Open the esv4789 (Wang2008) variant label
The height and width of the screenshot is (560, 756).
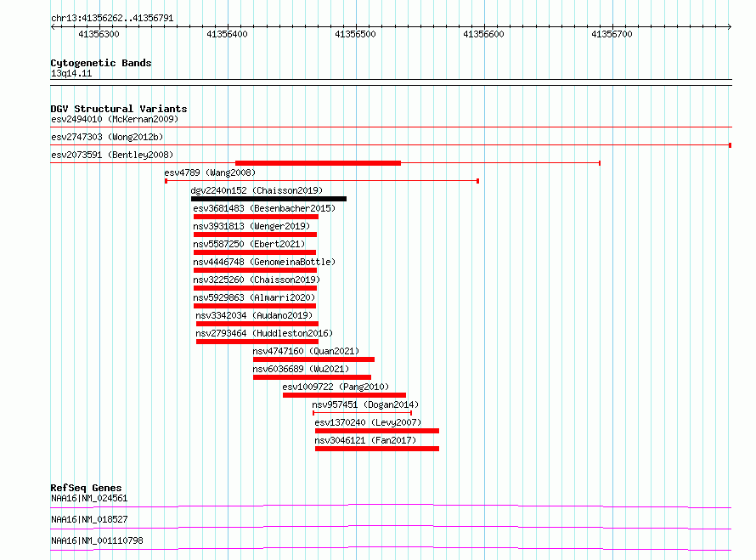click(x=210, y=173)
